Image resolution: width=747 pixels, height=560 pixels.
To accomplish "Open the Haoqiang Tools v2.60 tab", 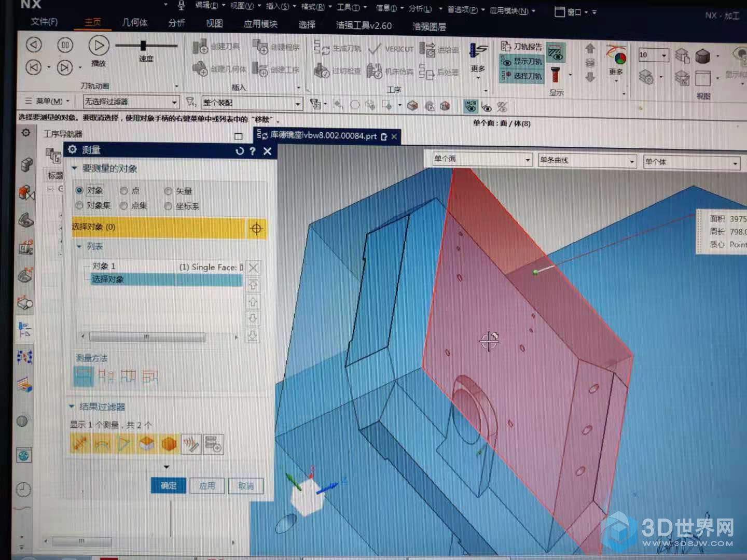I will (x=364, y=25).
